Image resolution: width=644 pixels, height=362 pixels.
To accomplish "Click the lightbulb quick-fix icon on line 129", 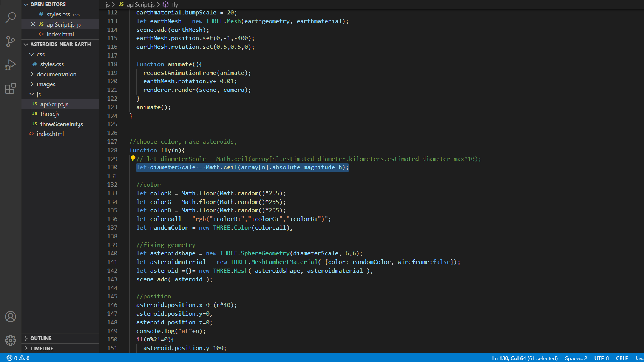I will 133,158.
